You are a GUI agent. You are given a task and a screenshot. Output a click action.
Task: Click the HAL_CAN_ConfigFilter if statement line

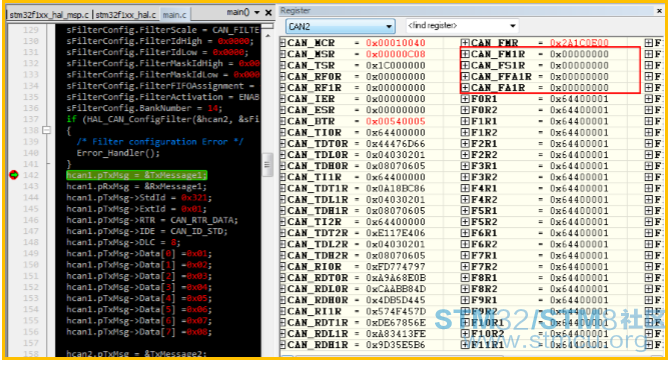click(163, 119)
